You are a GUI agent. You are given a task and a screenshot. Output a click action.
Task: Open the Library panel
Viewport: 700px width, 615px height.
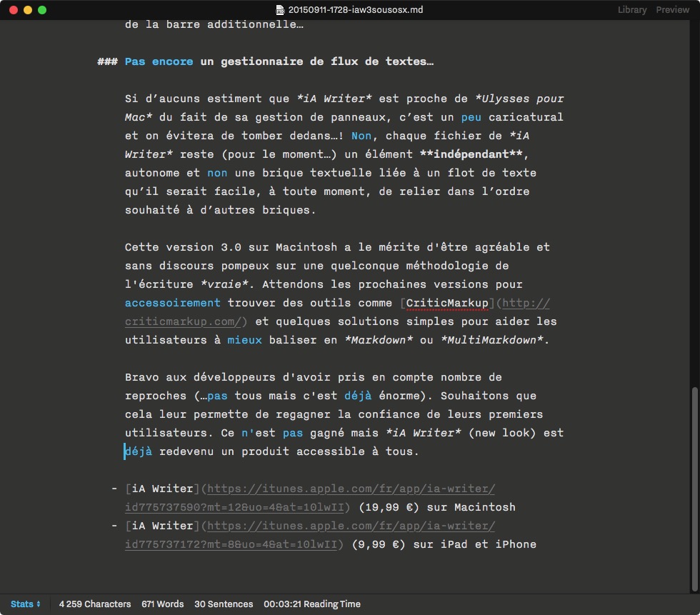(x=631, y=10)
